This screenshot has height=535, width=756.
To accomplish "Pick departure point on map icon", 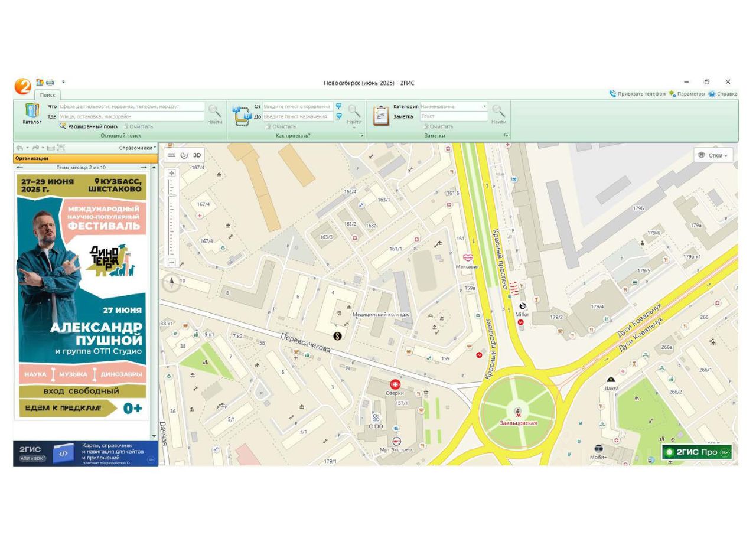I will pos(339,106).
